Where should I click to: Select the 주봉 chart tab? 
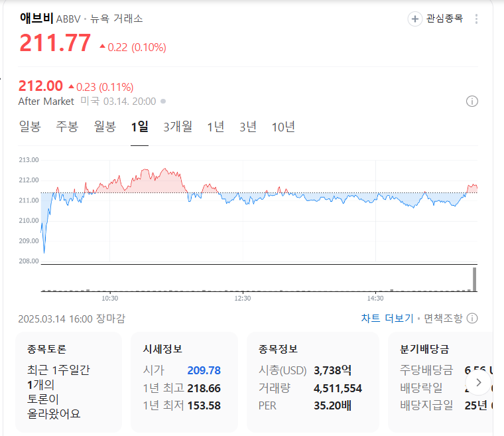[x=67, y=127]
